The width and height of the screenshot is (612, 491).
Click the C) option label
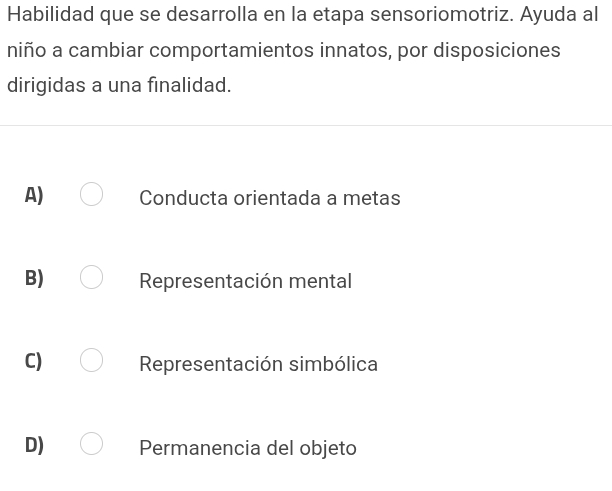[x=33, y=361]
